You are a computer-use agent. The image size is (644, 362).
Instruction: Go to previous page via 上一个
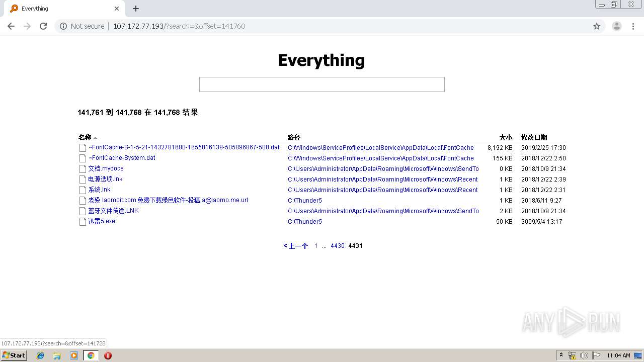[296, 246]
